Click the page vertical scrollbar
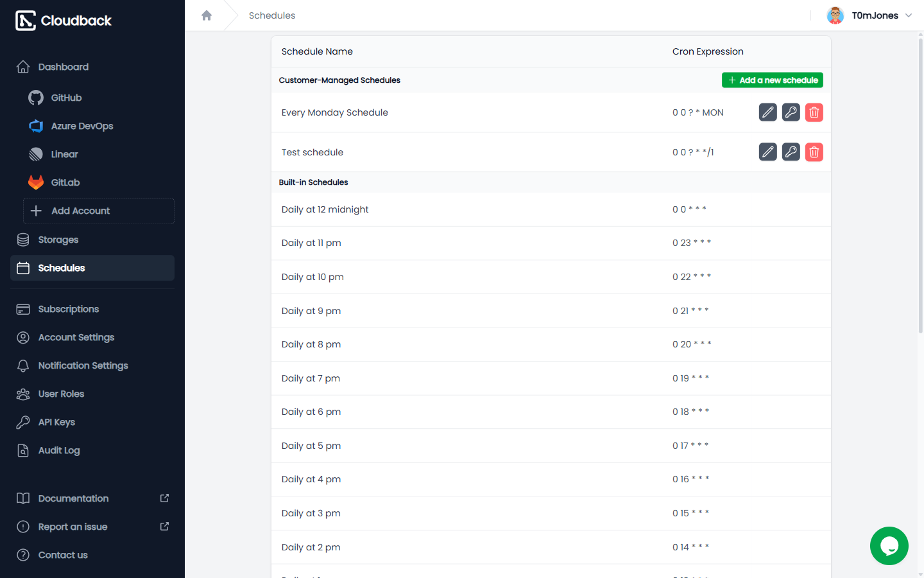 921,186
